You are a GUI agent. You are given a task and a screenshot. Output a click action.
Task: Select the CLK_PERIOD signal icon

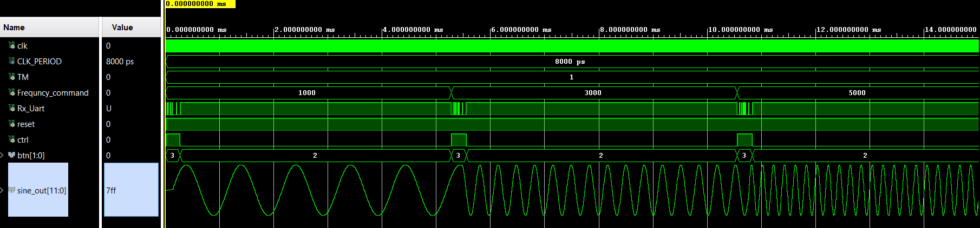point(12,61)
